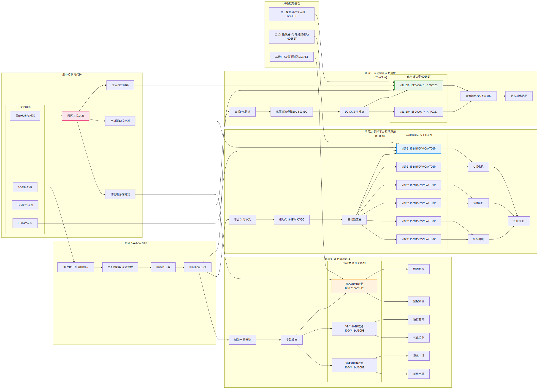Screen dimensions: 542x392
Task: Select the 园区配电母线 node
Action: point(198,267)
